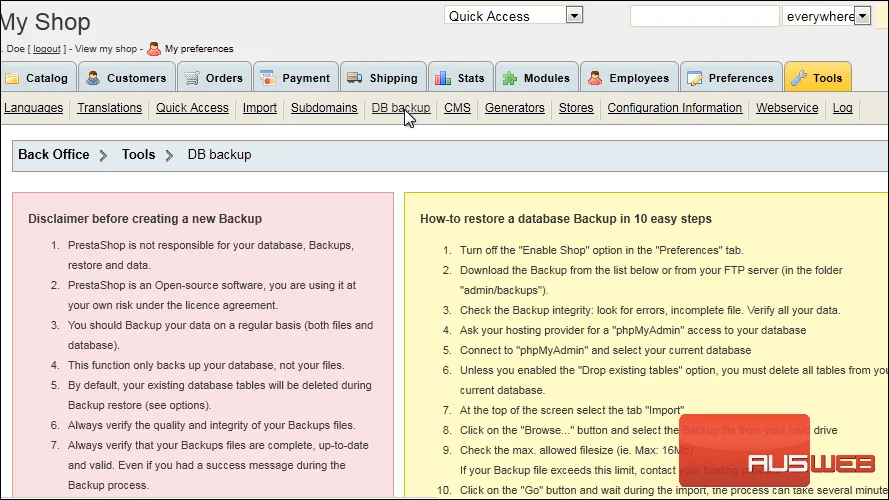
Task: Click the How-to restore a database Backup heading
Action: click(566, 219)
